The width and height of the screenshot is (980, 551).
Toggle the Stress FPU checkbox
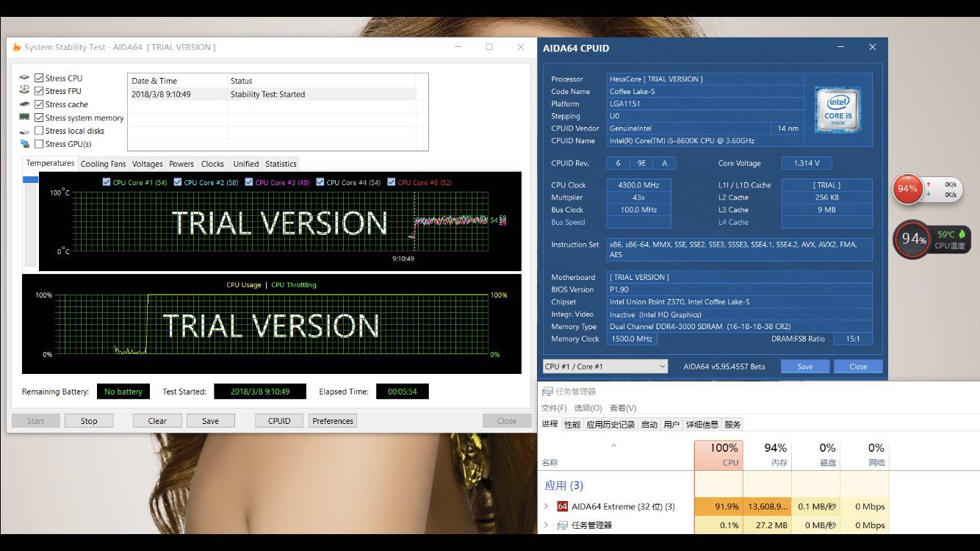coord(39,91)
